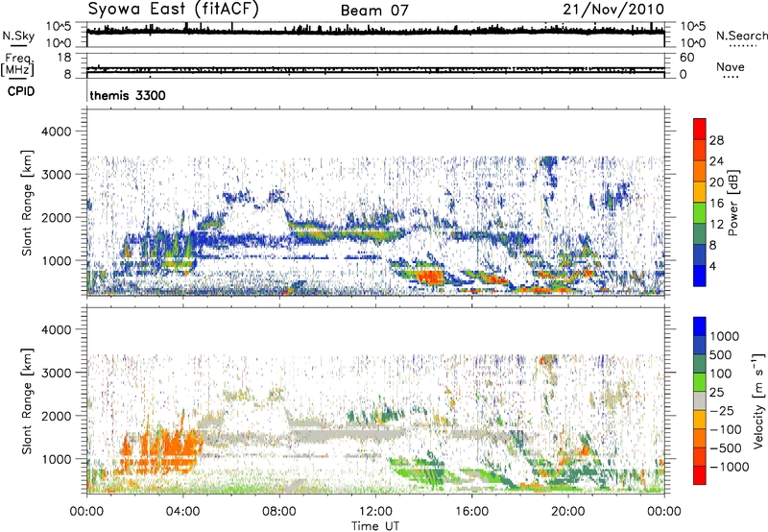Click the '-25' velocity colorbar tick label
Screen dimensions: 768x532
(x=722, y=411)
